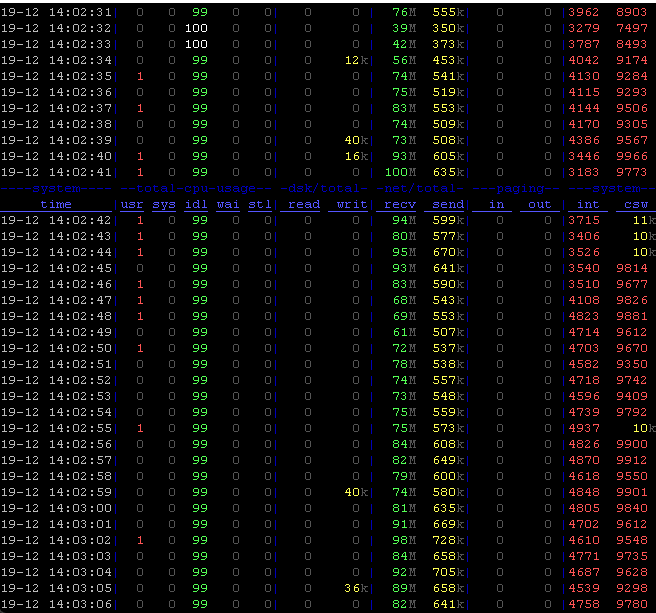The width and height of the screenshot is (656, 613).
Task: Click the paging 'in' column header
Action: (x=496, y=204)
